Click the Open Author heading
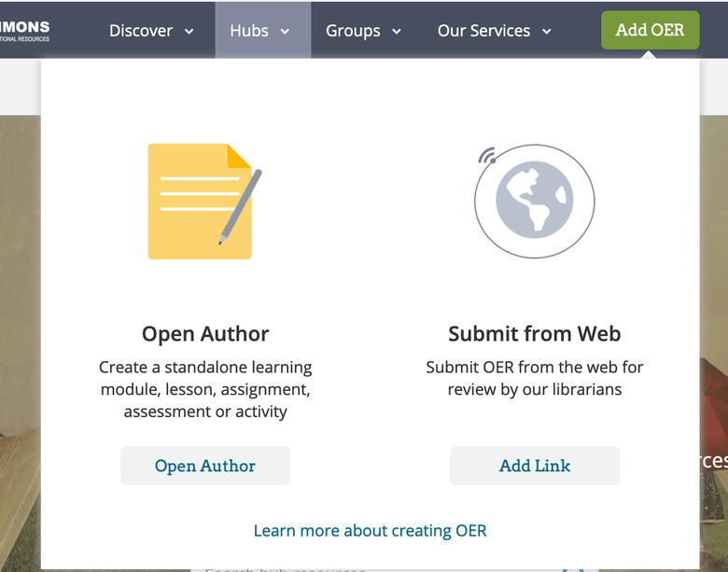 tap(205, 334)
